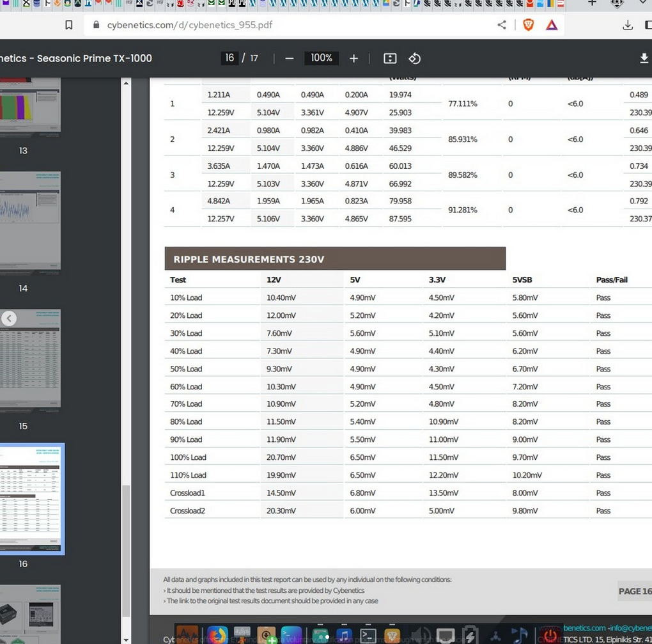Screen dimensions: 652x644
Task: Select the 85.931% efficiency value
Action: [x=462, y=139]
